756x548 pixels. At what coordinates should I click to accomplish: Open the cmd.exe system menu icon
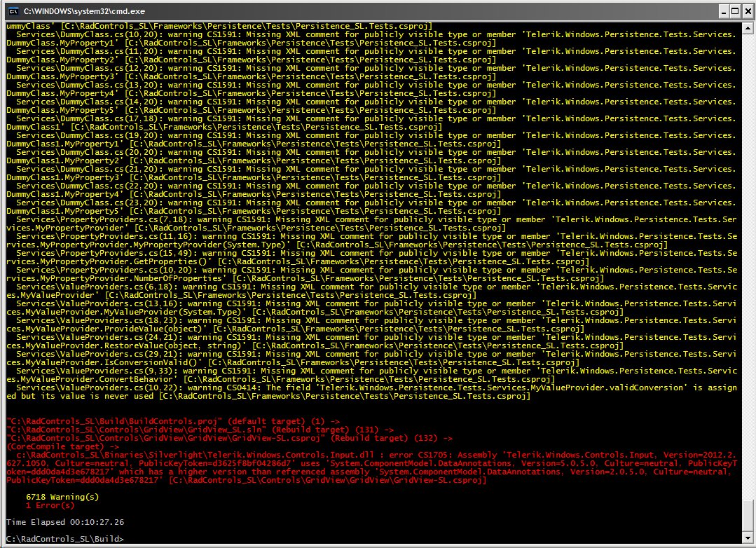coord(13,11)
